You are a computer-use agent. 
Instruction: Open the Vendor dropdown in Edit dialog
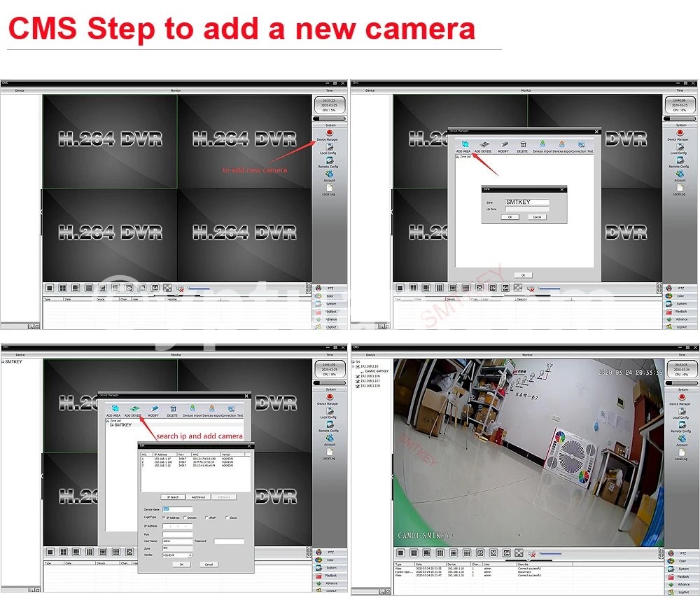click(x=189, y=555)
